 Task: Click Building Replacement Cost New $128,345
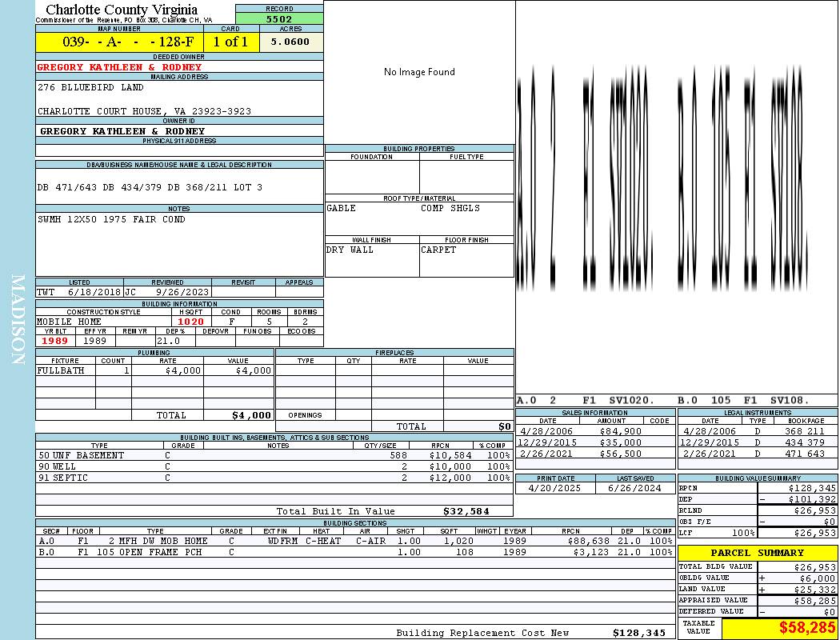[639, 633]
